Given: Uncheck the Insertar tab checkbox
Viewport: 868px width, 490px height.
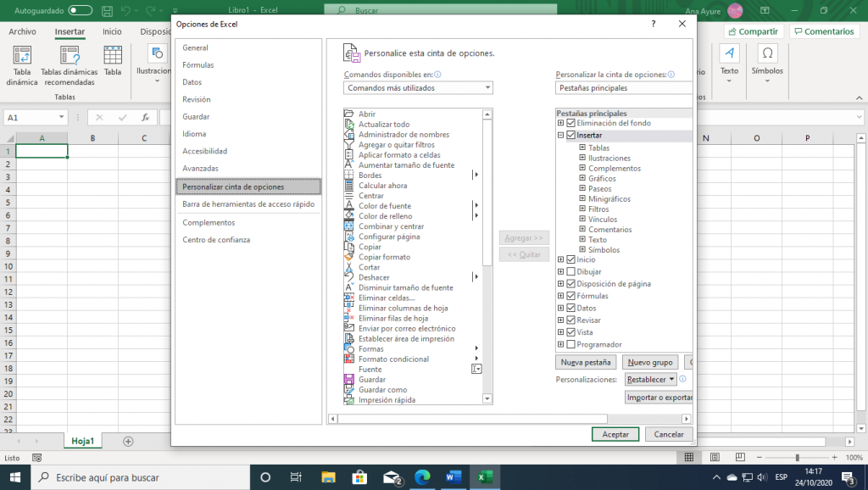Looking at the screenshot, I should 570,135.
